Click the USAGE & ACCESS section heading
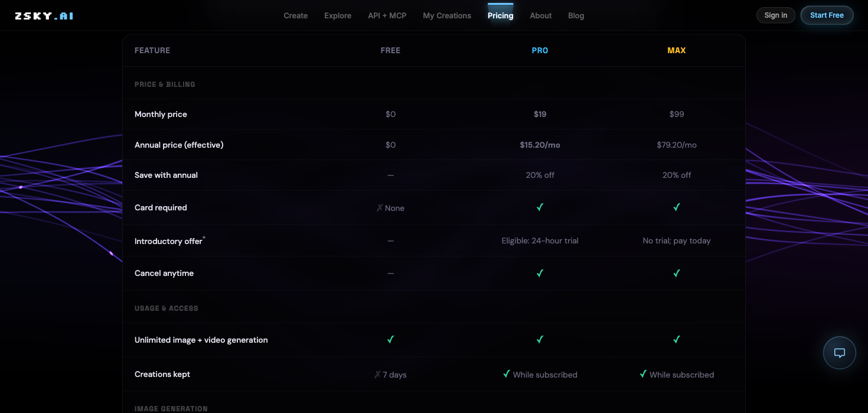The width and height of the screenshot is (868, 413). [x=167, y=308]
